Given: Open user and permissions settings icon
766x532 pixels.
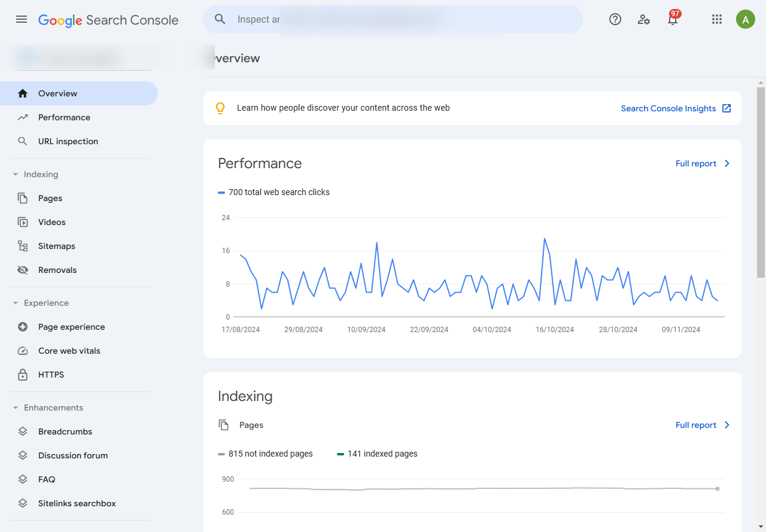Looking at the screenshot, I should [644, 19].
